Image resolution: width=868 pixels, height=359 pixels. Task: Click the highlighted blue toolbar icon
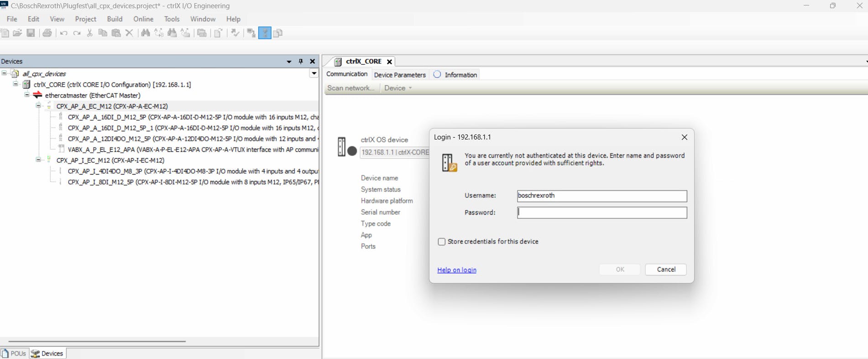coord(265,33)
